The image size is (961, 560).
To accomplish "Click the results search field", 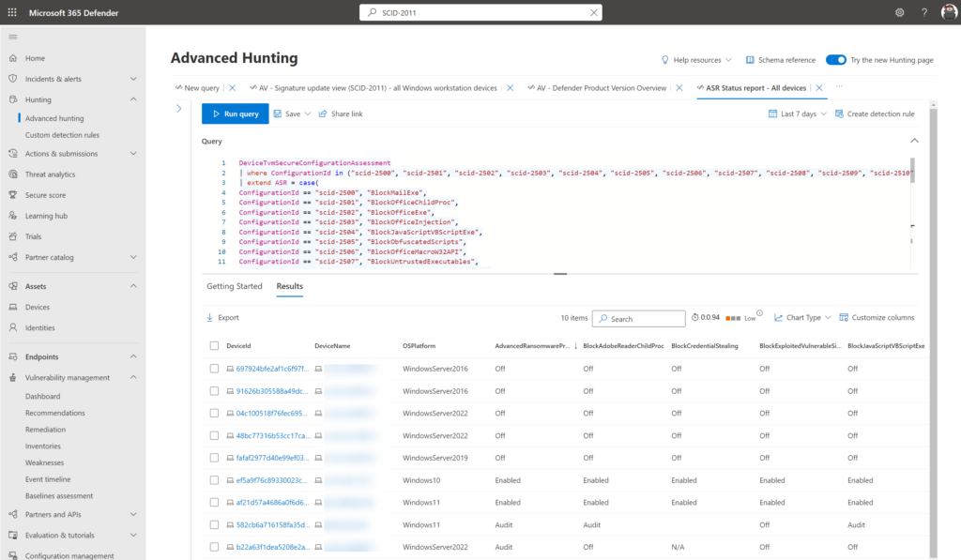I will coord(638,319).
